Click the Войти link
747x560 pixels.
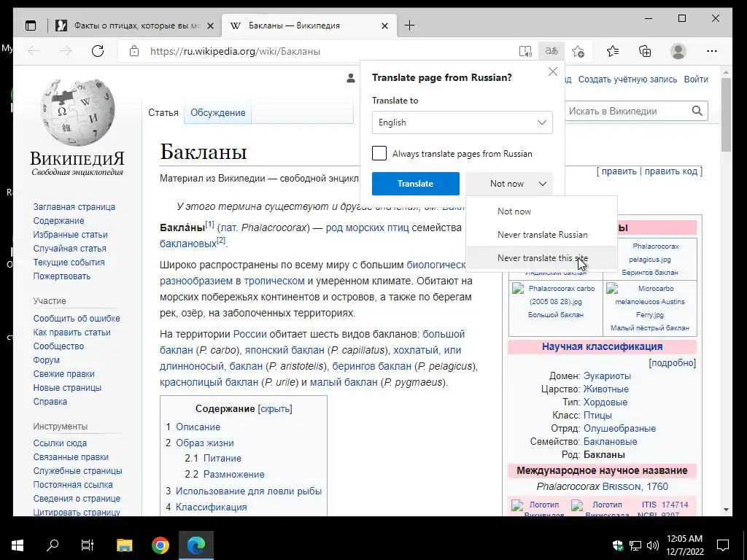pyautogui.click(x=695, y=79)
